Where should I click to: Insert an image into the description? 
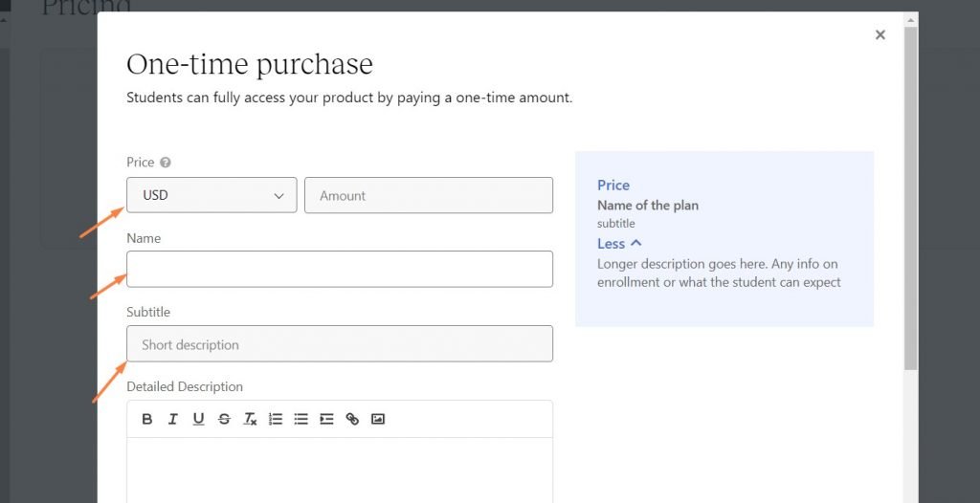click(378, 419)
